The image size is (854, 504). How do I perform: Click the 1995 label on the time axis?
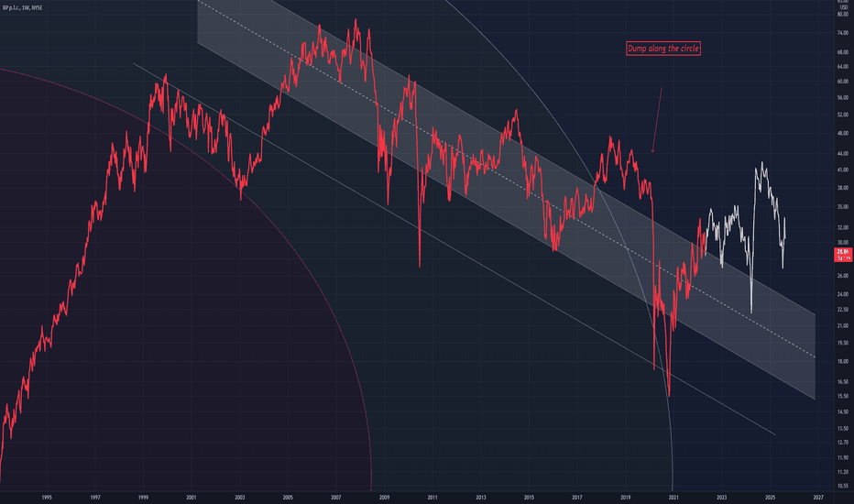tap(47, 498)
